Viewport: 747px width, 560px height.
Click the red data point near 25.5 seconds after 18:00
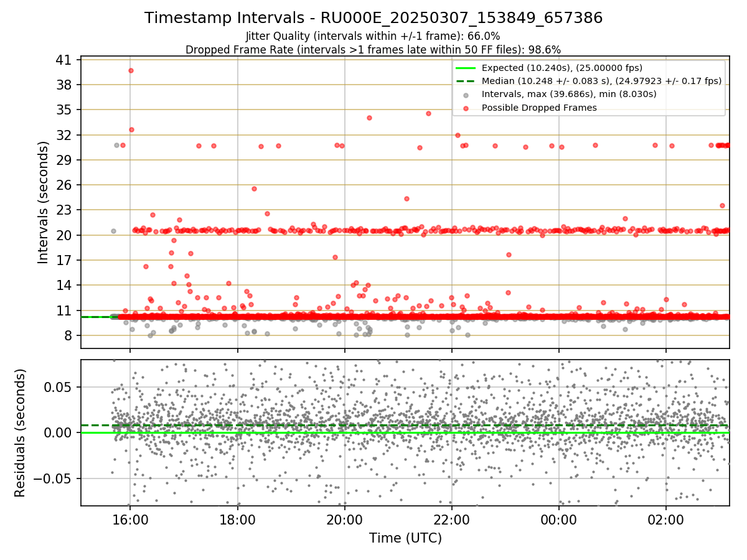click(254, 189)
